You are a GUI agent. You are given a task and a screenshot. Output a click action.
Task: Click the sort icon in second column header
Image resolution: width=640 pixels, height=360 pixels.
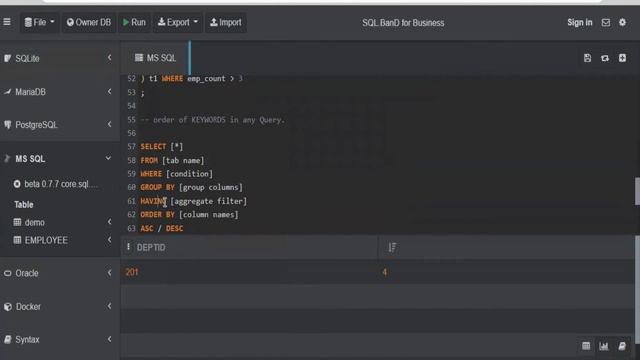(x=392, y=247)
